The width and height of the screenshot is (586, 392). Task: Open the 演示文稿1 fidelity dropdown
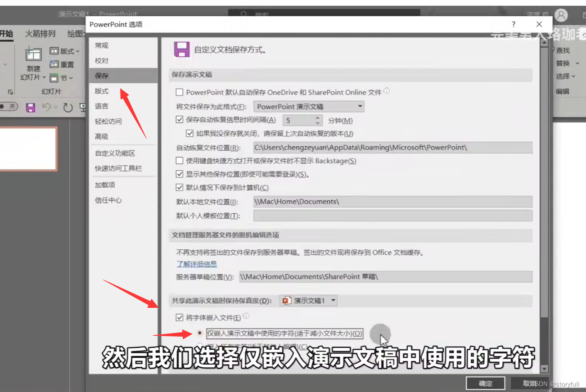pos(309,300)
